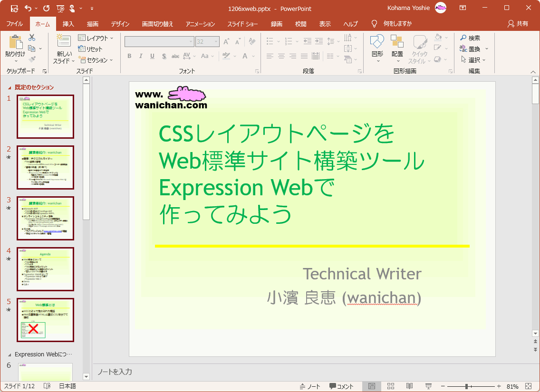The width and height of the screenshot is (540, 392).
Task: Open the ファイル tab
Action: 14,24
